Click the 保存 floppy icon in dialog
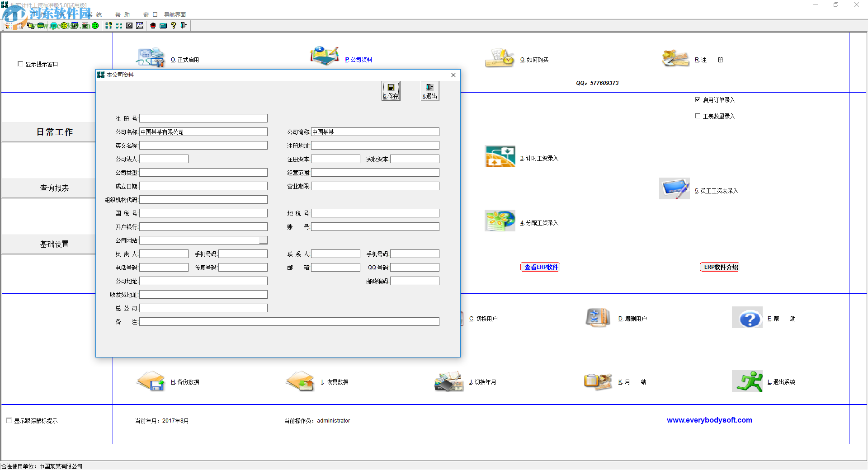868x470 pixels. tap(391, 91)
